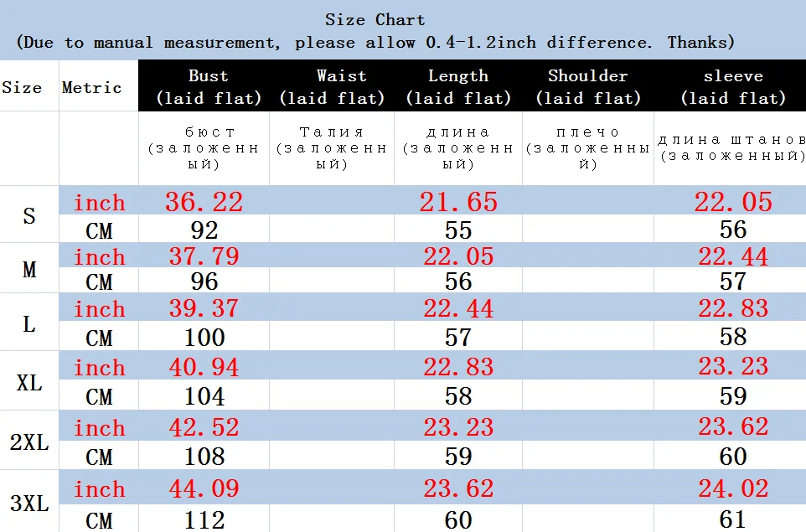
Task: Click the "Length (laid flat)" header
Action: tap(458, 86)
